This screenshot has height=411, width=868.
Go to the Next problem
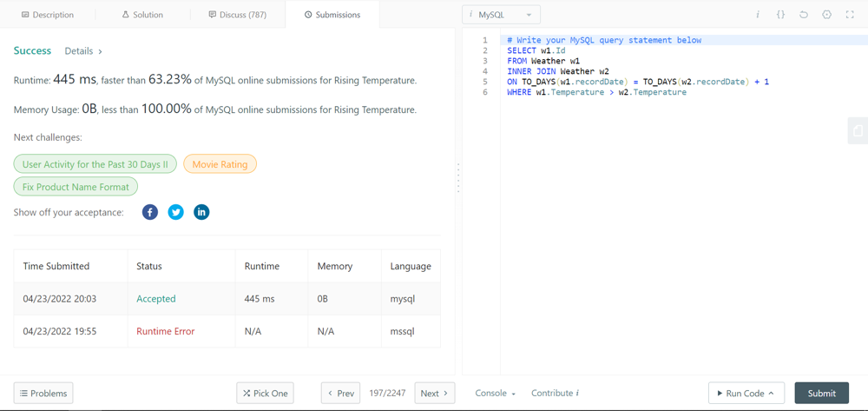click(x=434, y=393)
